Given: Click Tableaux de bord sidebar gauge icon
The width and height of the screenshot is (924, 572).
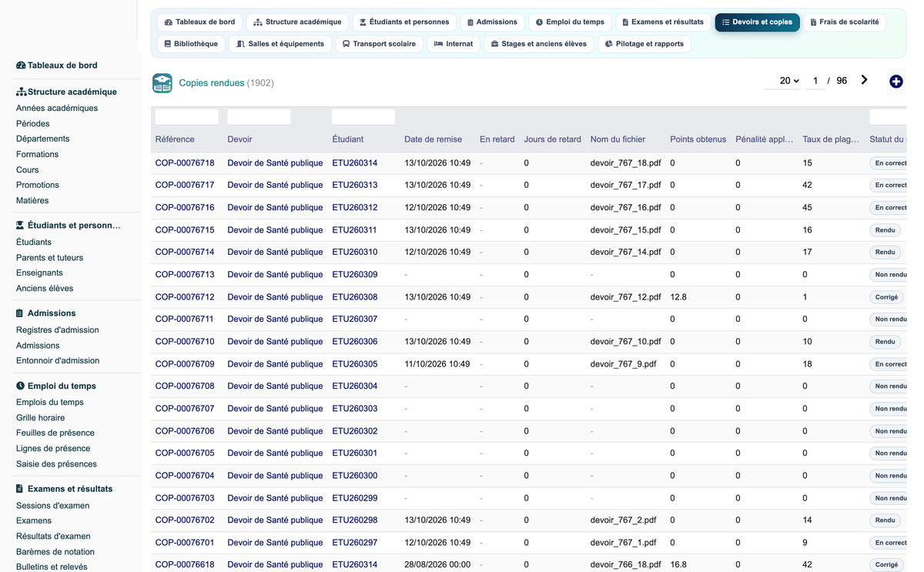Looking at the screenshot, I should [21, 65].
